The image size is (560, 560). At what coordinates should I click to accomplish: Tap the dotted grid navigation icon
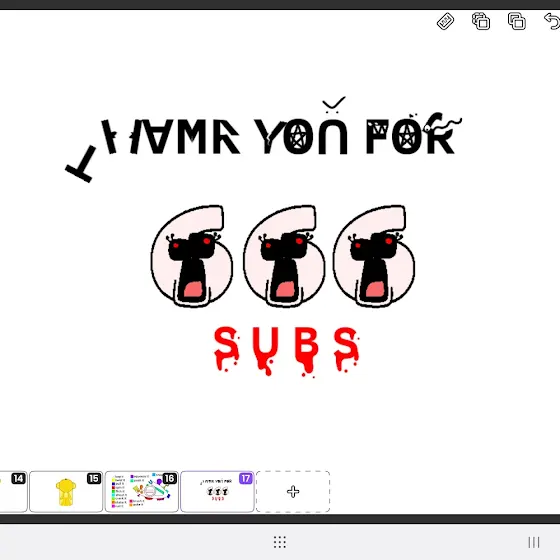280,542
